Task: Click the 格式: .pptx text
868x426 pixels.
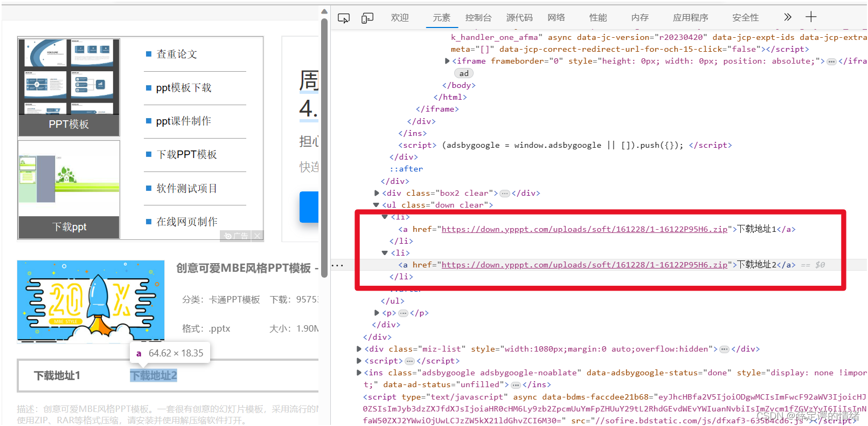Action: click(x=206, y=328)
